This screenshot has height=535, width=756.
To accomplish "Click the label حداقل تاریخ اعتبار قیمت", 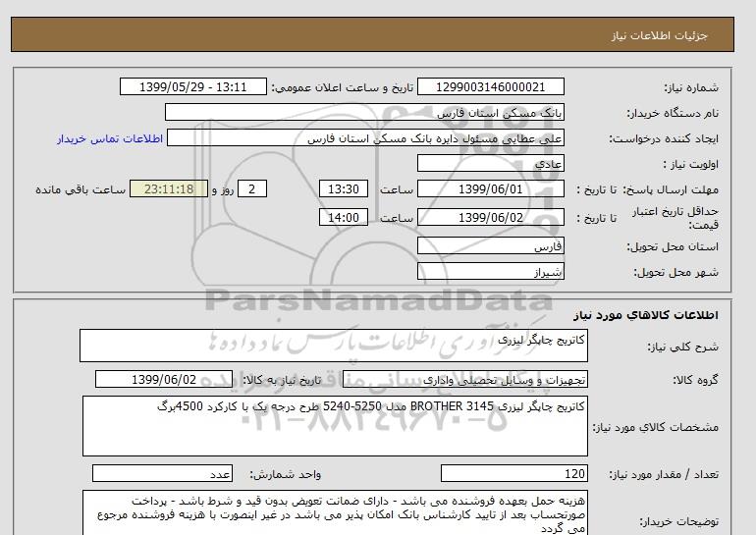I will (675, 218).
